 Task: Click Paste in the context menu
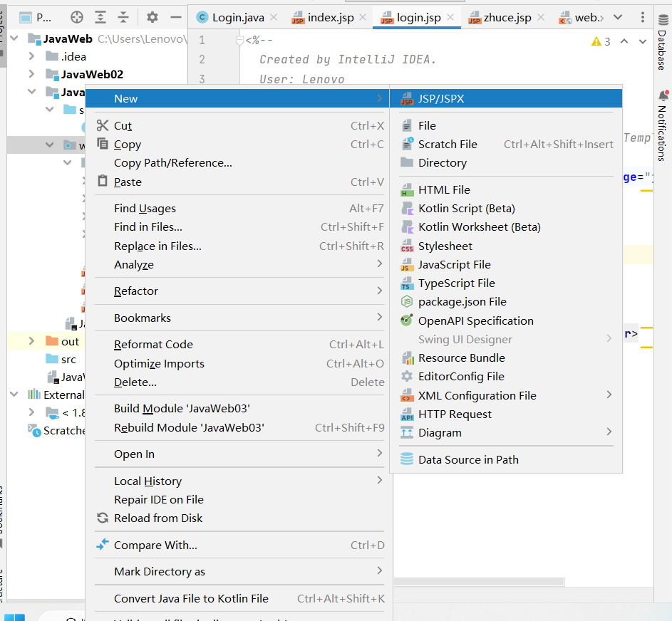[237, 182]
